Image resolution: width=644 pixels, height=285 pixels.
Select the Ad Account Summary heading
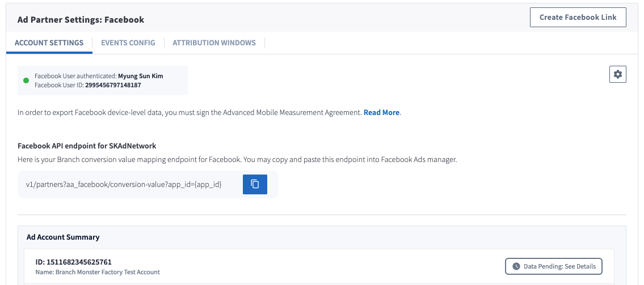coord(63,237)
